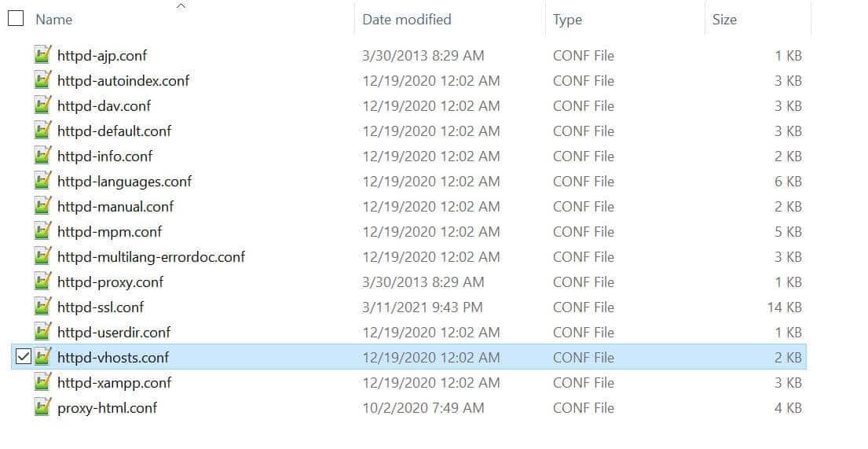Image resolution: width=868 pixels, height=449 pixels.
Task: Click the proxy-html.conf file icon
Action: (43, 407)
